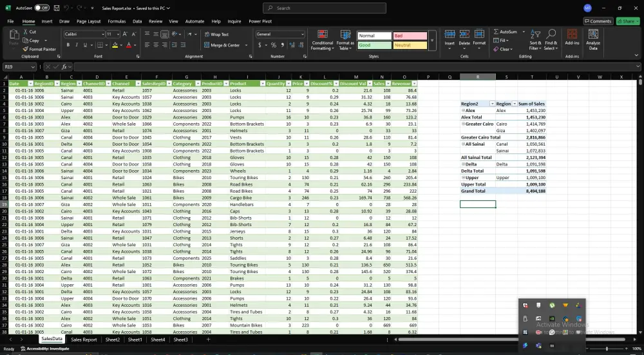644x355 pixels.
Task: Click the Cut scissors icon
Action: click(26, 32)
